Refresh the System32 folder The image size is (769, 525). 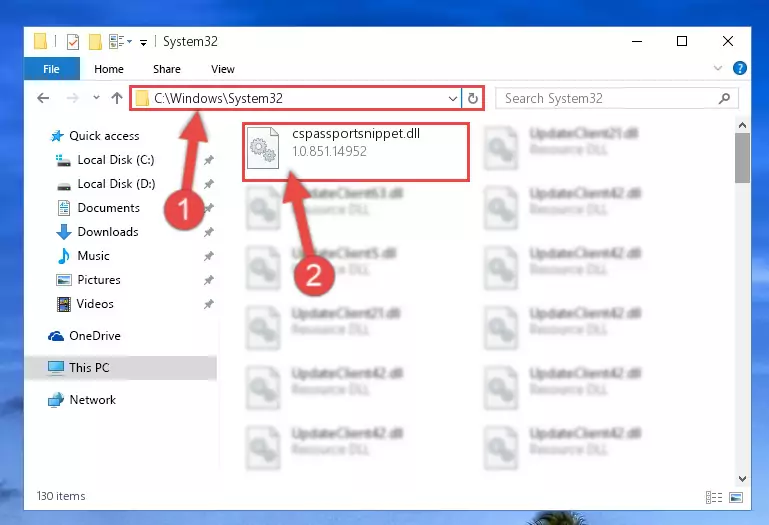(x=473, y=99)
